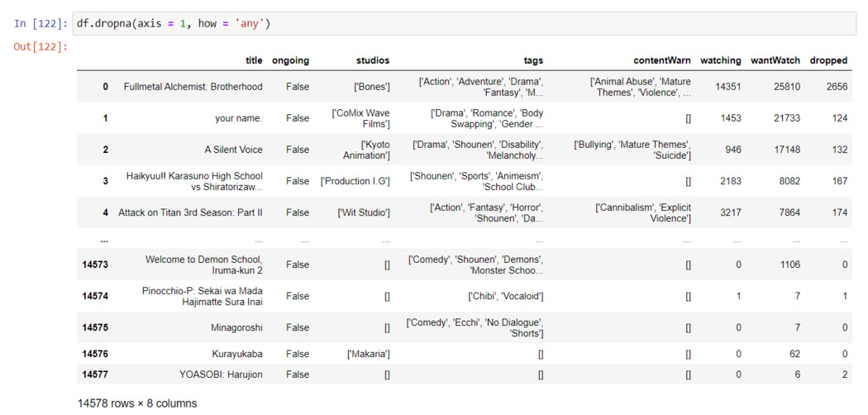Click tags cell with 'Sports', 'Animeism'
Viewport: 868px width, 415px height.
(x=477, y=181)
